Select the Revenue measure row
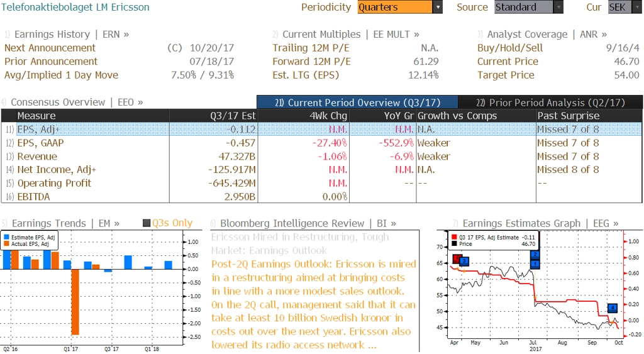 [x=321, y=157]
